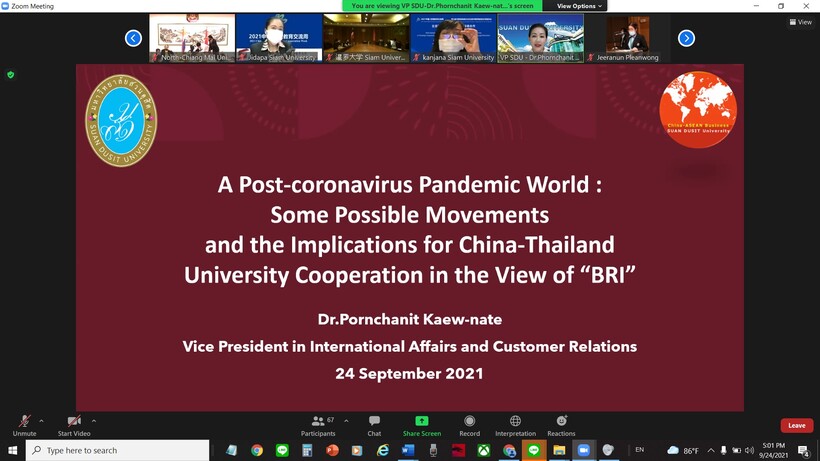Open audio options arrow beside Unmute

[x=41, y=421]
